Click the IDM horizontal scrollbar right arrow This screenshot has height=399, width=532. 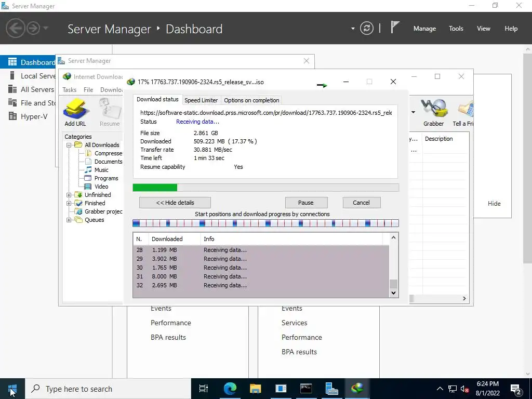point(464,298)
